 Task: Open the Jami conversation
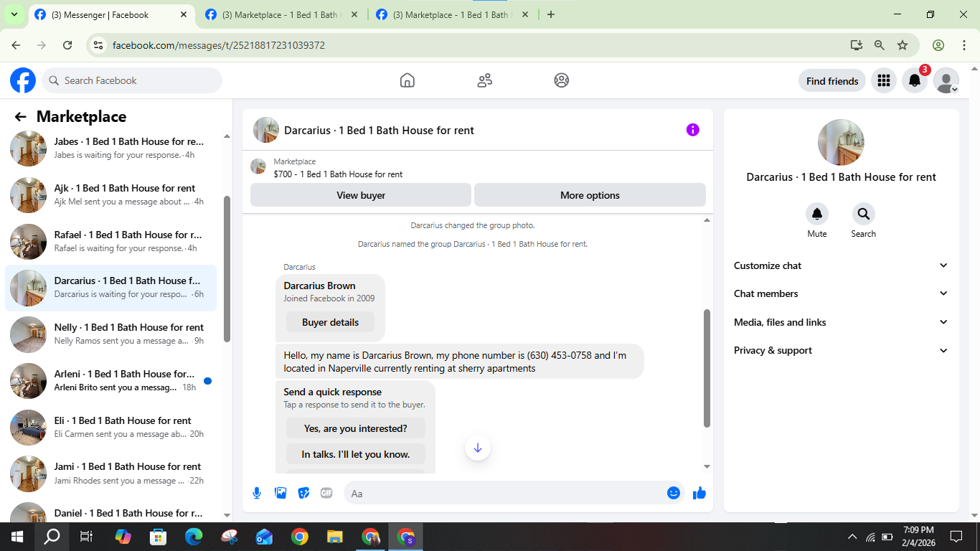pyautogui.click(x=110, y=473)
